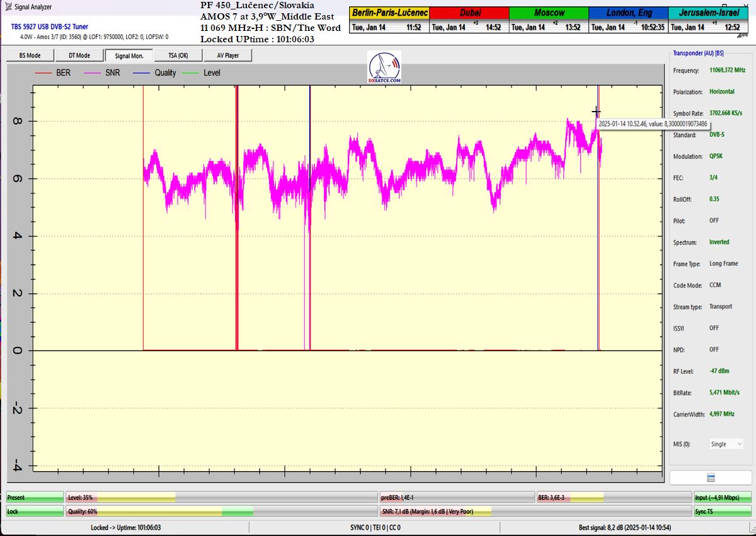
Task: Click the TSA (OK) button
Action: [178, 55]
